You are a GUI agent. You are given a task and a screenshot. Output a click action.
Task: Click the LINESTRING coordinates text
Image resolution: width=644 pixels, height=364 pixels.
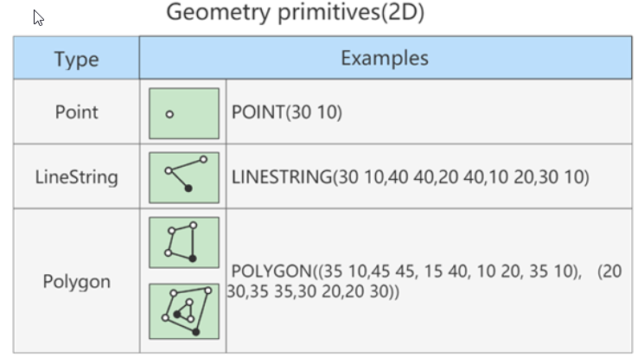(411, 177)
